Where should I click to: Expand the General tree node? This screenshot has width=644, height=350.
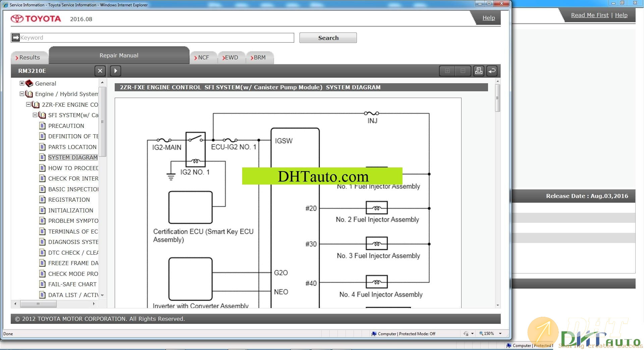click(x=22, y=83)
